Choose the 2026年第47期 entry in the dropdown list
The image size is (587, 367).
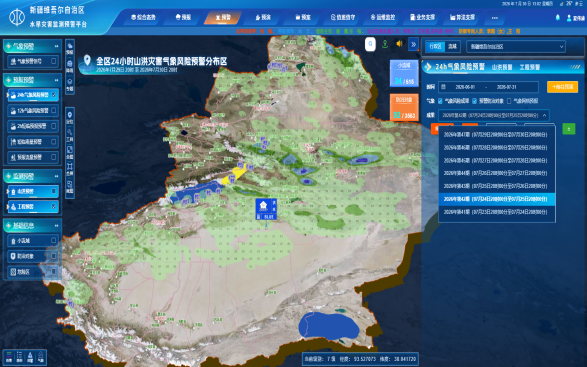[x=496, y=135]
